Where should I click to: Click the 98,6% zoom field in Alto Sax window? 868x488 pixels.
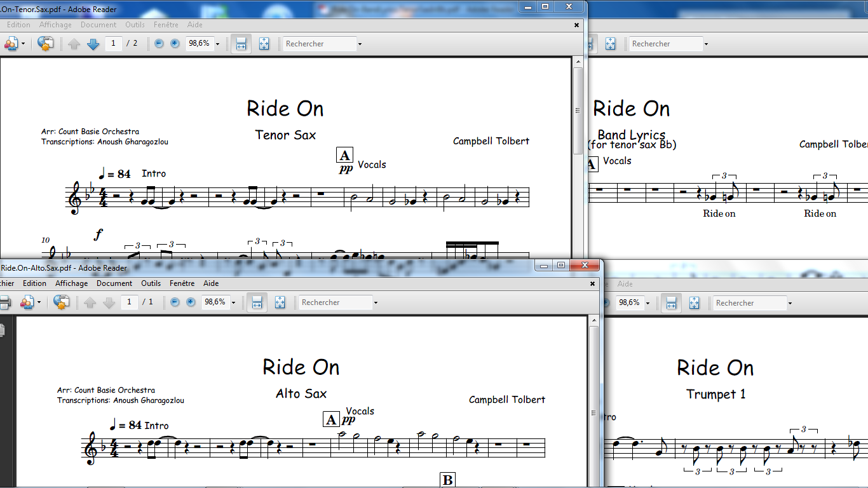(215, 302)
